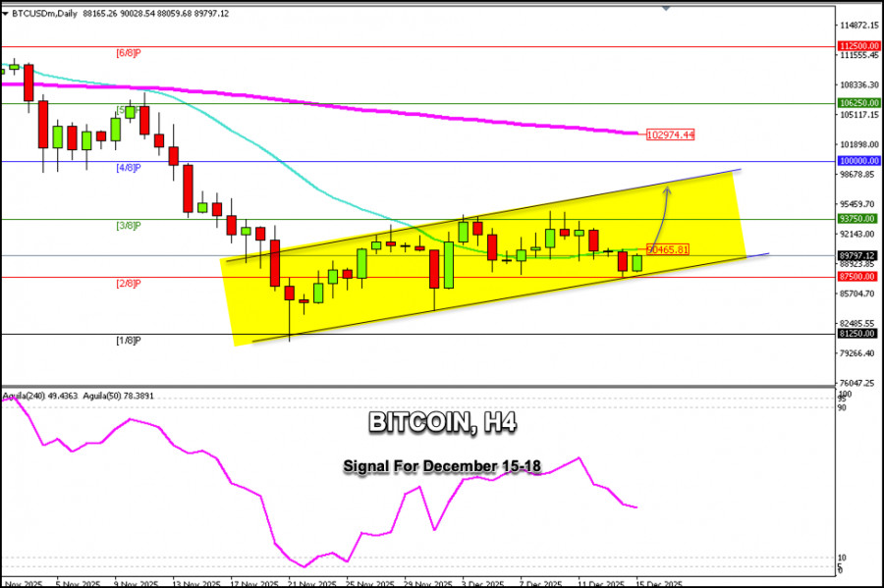Select the 102974.44 moving average value label
Screen dimensions: 884x588
[x=670, y=134]
